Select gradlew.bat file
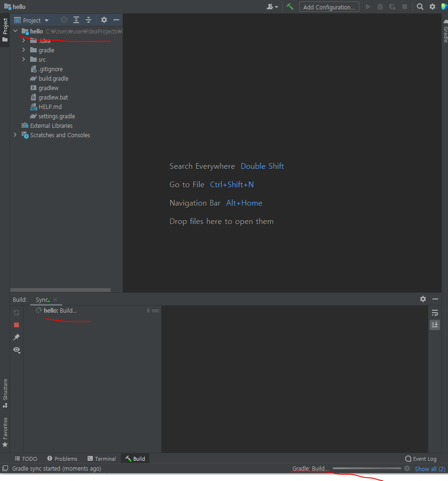This screenshot has height=481, width=448. (x=49, y=98)
